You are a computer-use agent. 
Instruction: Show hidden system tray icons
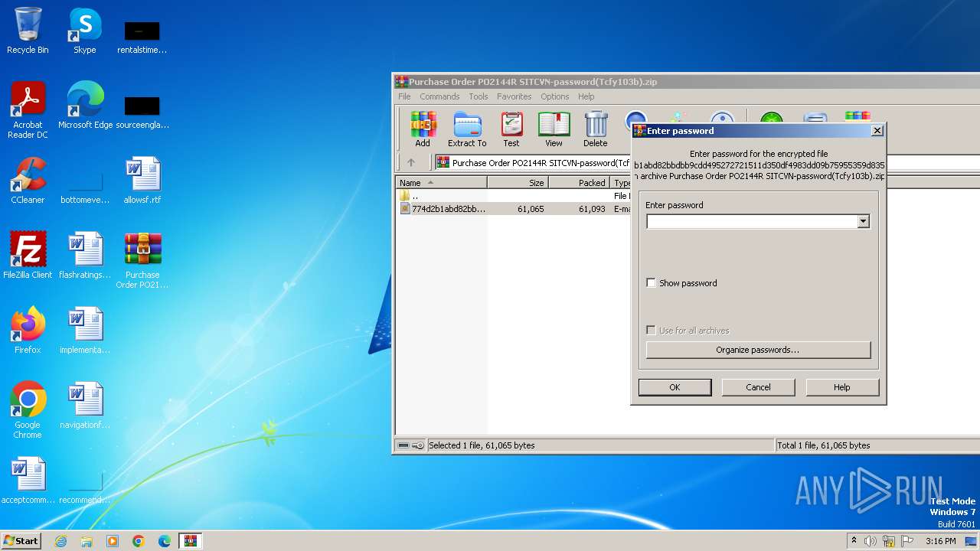coord(854,541)
